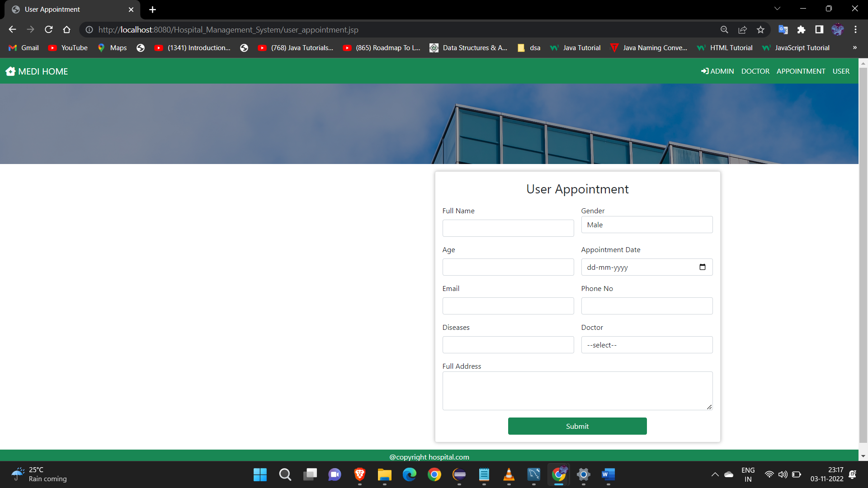Open the Notepad icon on the taskbar
This screenshot has width=868, height=488.
pos(484,474)
